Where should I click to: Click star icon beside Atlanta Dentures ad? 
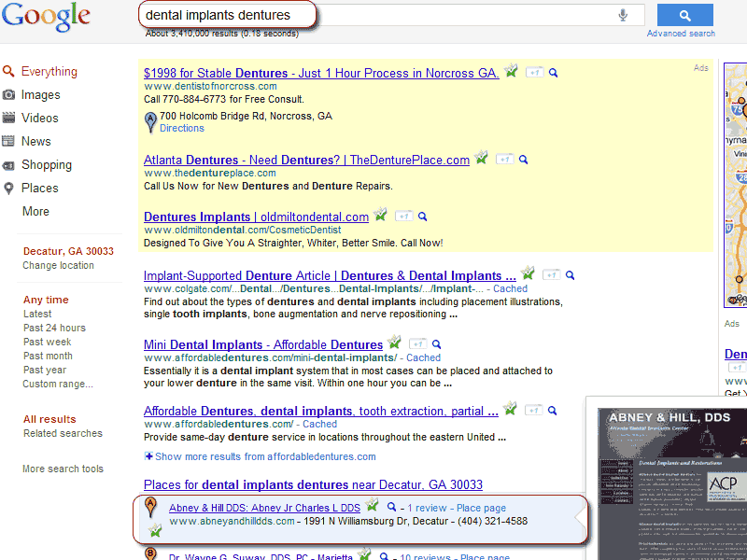click(x=482, y=157)
